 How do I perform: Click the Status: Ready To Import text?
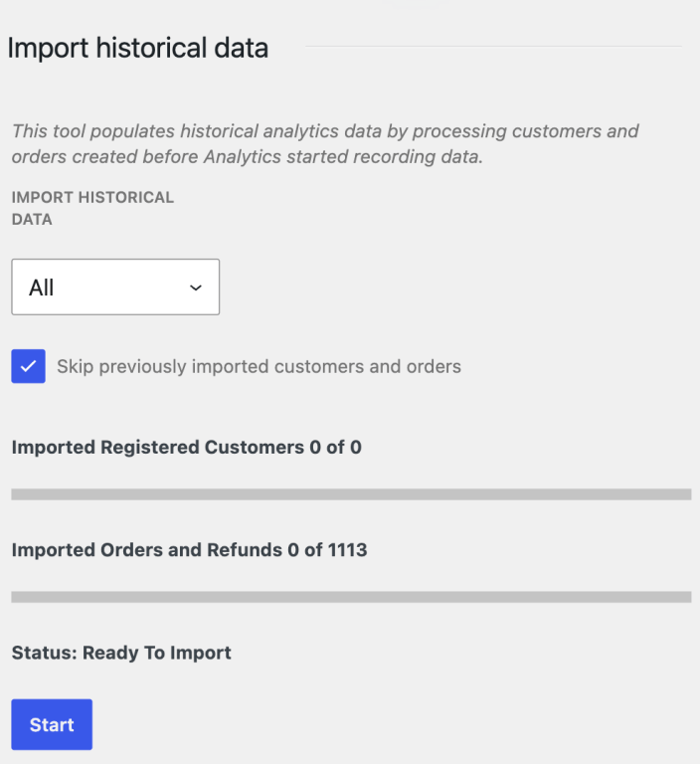coord(121,653)
